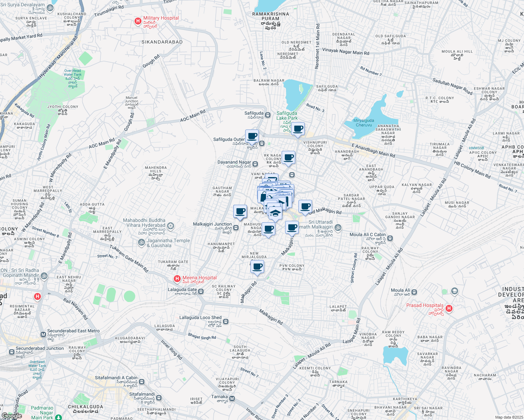Click the school icon near Moula Ali station
The height and width of the screenshot is (420, 524).
click(454, 291)
